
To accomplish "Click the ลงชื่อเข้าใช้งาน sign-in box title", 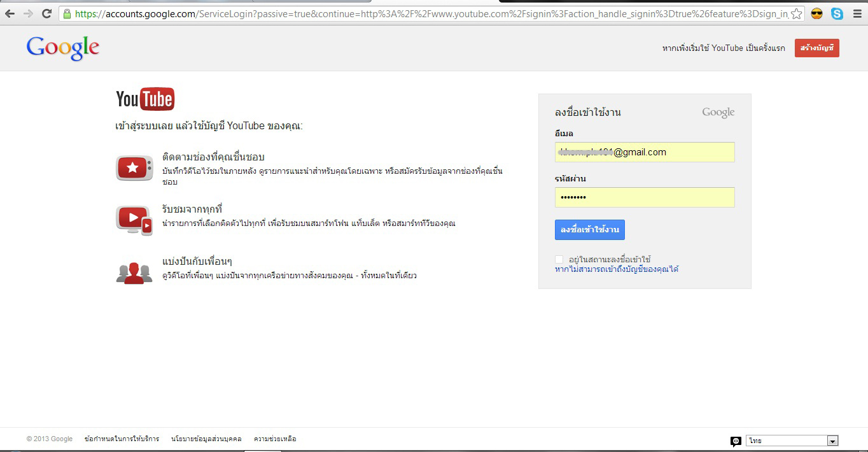I will pyautogui.click(x=587, y=113).
